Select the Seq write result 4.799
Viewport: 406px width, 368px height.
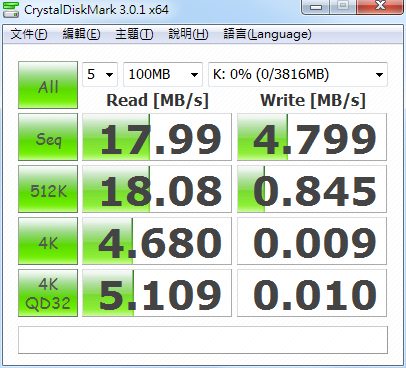coord(312,137)
